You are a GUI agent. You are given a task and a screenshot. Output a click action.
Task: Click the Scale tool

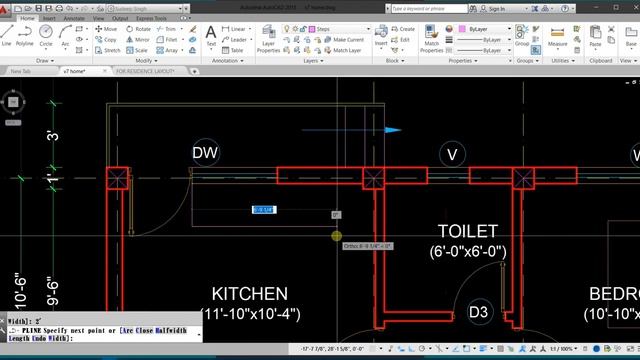tap(137, 50)
